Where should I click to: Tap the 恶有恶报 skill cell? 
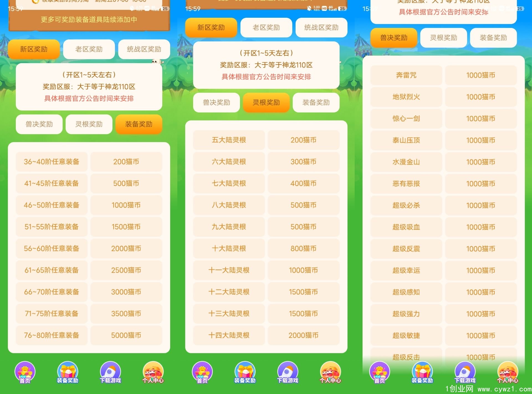point(406,184)
